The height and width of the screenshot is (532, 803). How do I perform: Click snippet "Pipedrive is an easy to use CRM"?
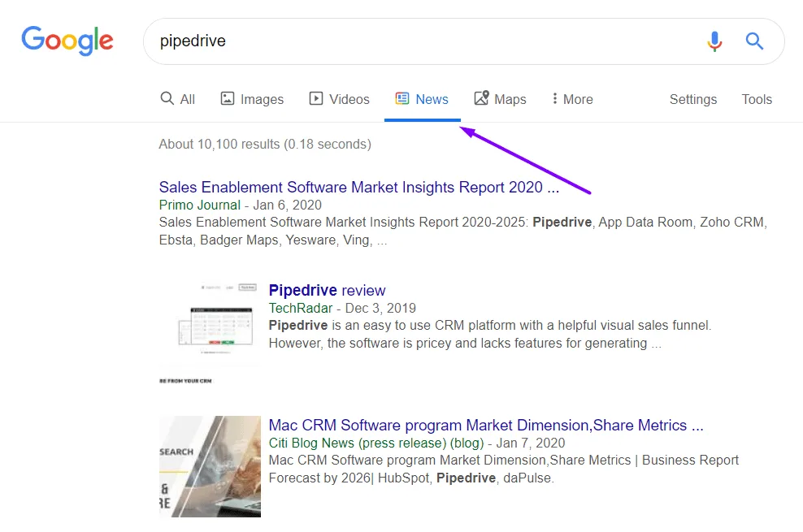click(x=490, y=334)
